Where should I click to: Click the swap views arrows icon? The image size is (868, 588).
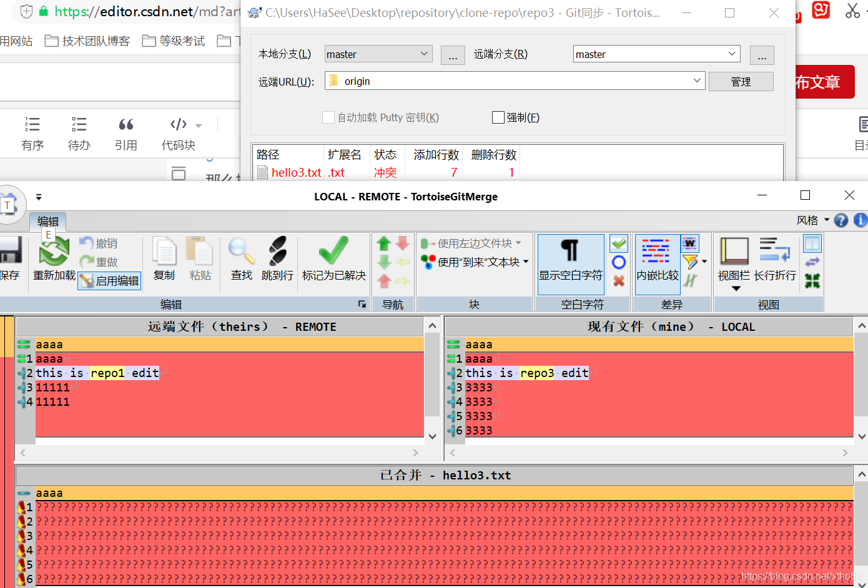tap(812, 262)
